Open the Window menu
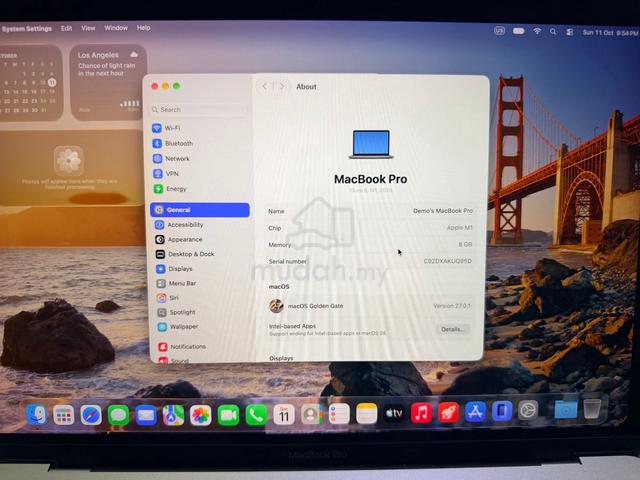Image resolution: width=640 pixels, height=480 pixels. [x=116, y=28]
